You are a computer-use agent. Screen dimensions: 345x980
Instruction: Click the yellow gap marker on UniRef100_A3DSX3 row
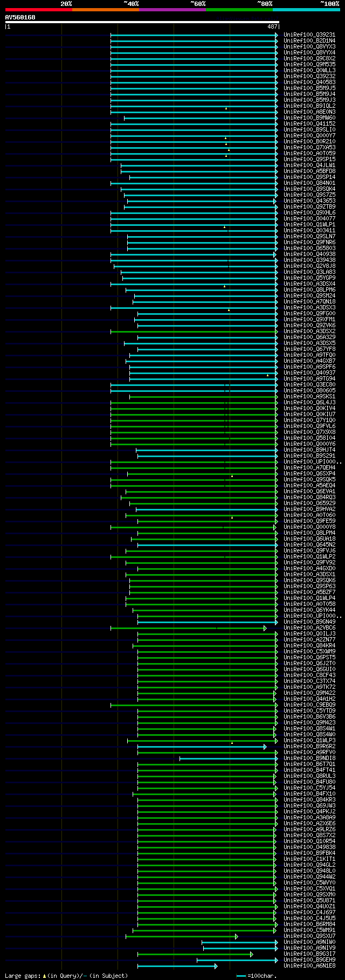(229, 310)
